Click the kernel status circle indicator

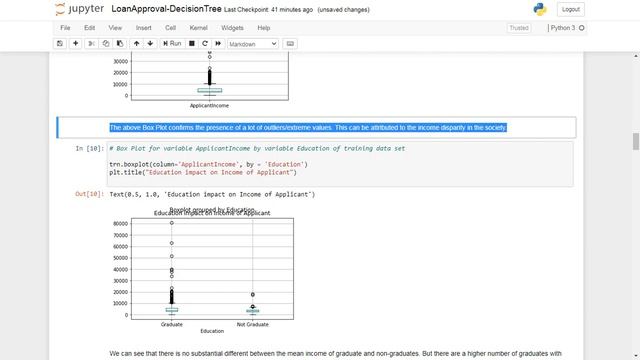click(582, 28)
